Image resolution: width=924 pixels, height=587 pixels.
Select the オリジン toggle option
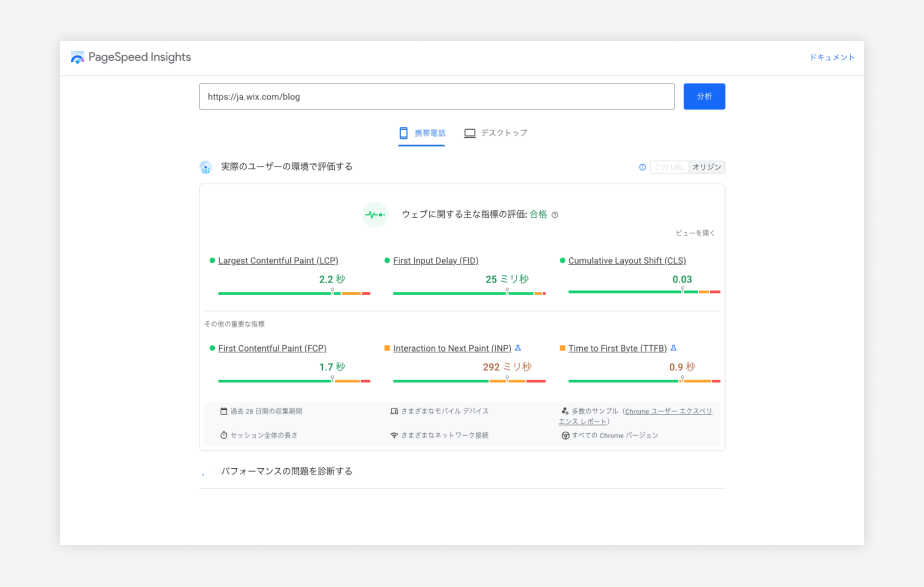[707, 167]
